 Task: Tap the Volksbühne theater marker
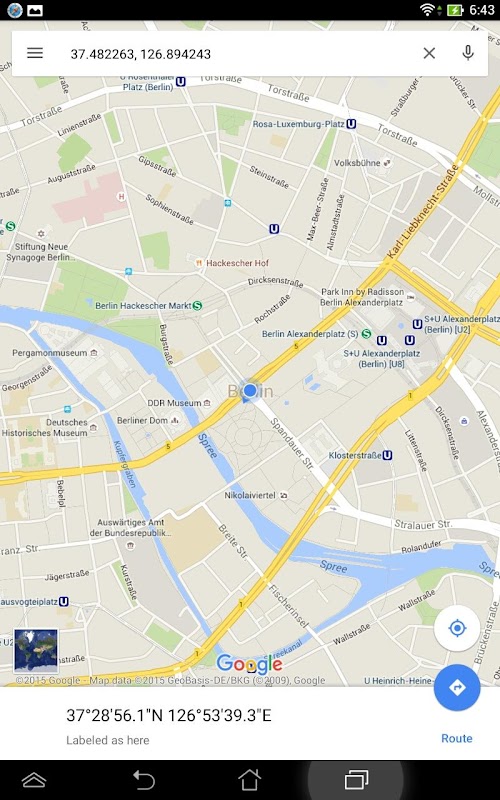387,163
